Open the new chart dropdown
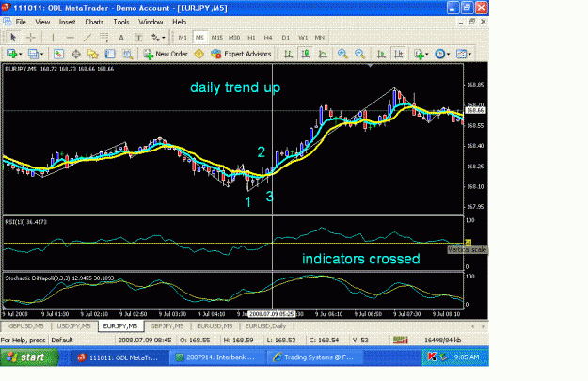 click(x=14, y=54)
